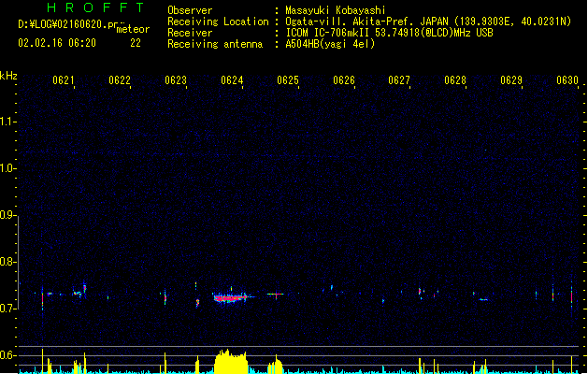The height and width of the screenshot is (374, 588).
Task: Click observer name Masayuki Kobayashi
Action: click(336, 10)
